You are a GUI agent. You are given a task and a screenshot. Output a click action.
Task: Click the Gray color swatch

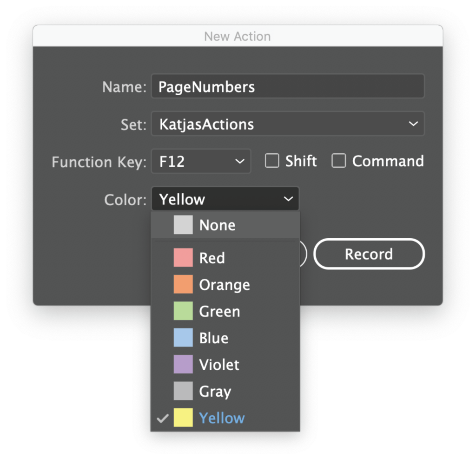click(182, 391)
